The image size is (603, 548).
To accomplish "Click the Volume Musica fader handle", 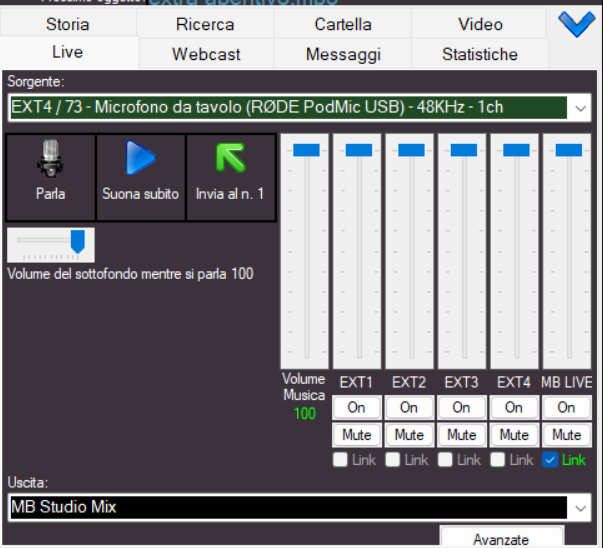I will pos(305,150).
